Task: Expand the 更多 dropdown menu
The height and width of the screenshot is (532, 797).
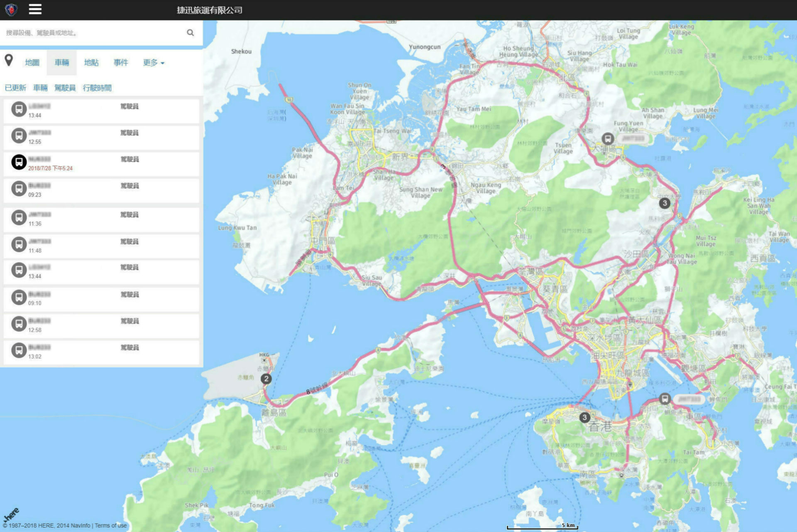Action: pos(154,63)
